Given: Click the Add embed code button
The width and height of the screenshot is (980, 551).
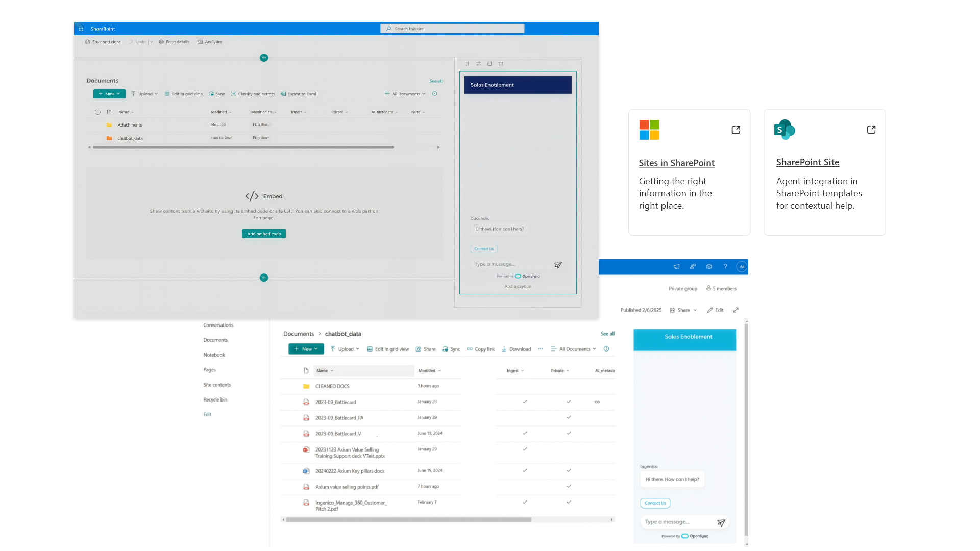Looking at the screenshot, I should click(x=264, y=234).
